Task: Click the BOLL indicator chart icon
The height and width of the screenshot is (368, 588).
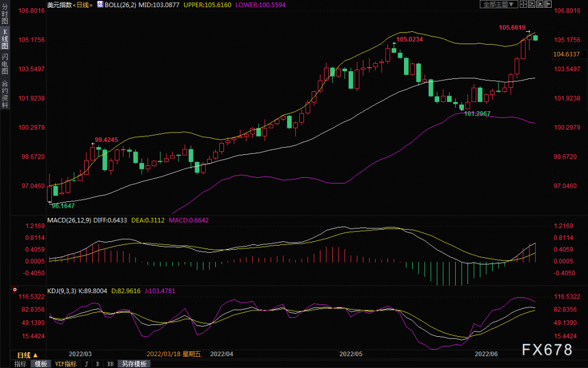Action: pyautogui.click(x=100, y=5)
